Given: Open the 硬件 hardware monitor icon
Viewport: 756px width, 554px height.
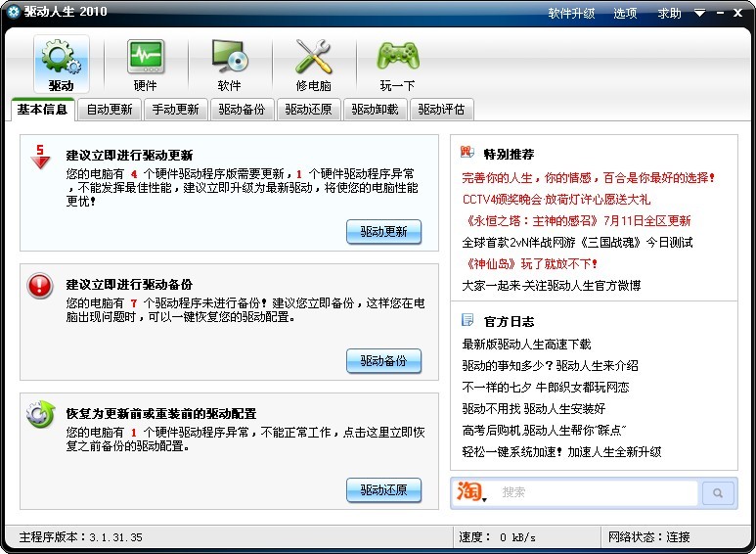Looking at the screenshot, I should 145,59.
